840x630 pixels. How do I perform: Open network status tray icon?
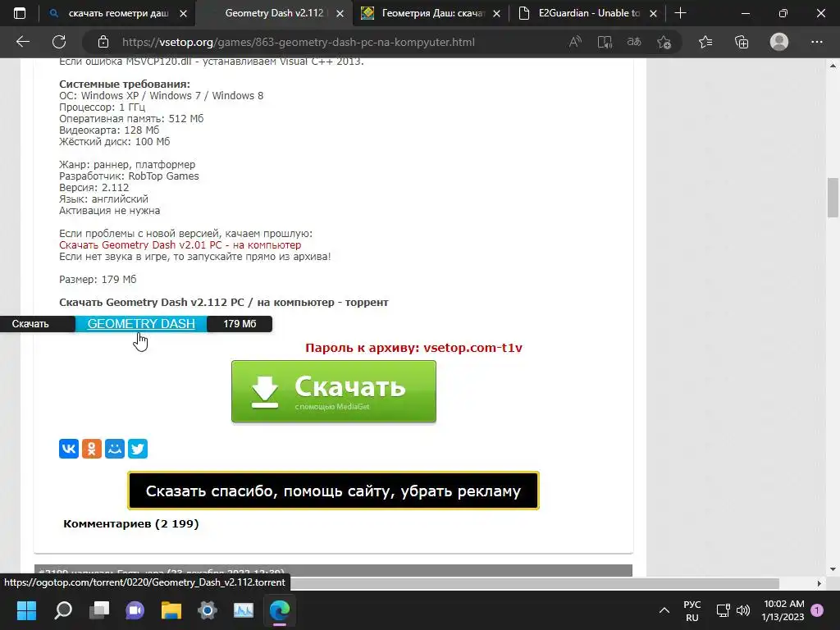(x=724, y=610)
